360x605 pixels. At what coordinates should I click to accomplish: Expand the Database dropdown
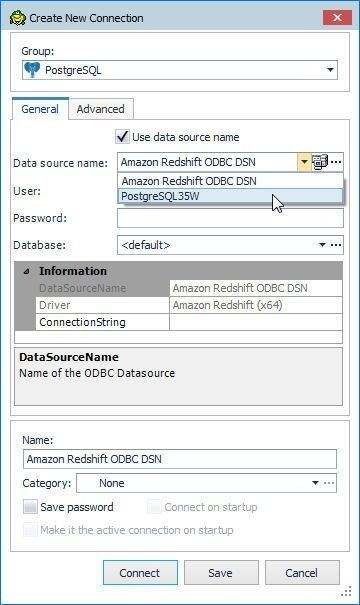pos(322,245)
